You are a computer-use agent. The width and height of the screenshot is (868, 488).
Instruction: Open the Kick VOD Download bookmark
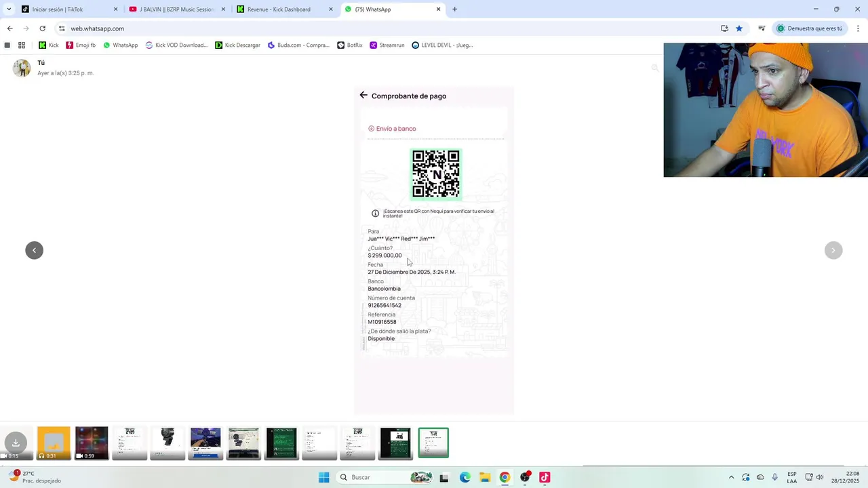[x=176, y=45]
